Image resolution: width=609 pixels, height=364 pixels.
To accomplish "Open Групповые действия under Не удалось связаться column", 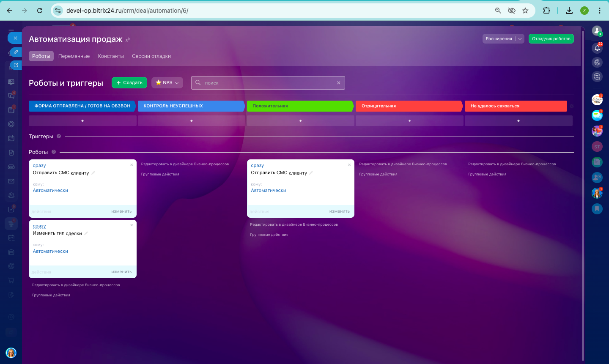I will tap(487, 174).
